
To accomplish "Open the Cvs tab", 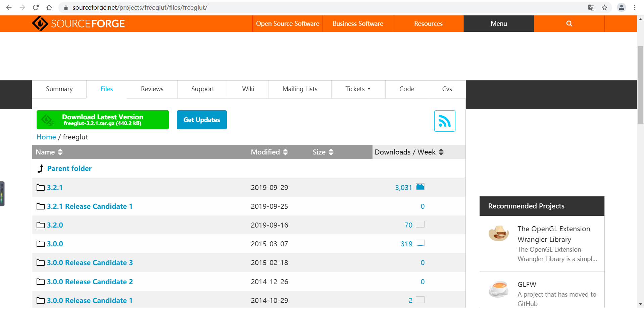I will 447,89.
